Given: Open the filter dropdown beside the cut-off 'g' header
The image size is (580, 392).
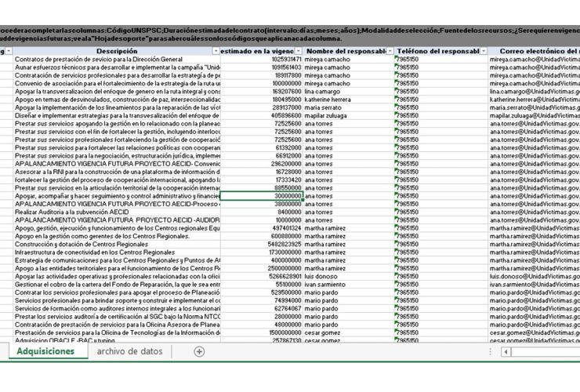Looking at the screenshot, I should 9,51.
